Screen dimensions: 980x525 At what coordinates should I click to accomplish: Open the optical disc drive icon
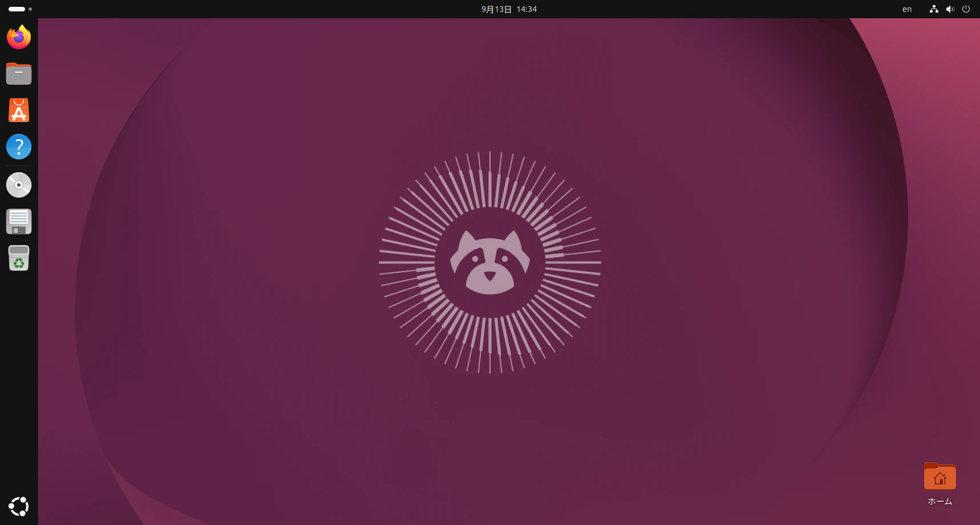[19, 185]
